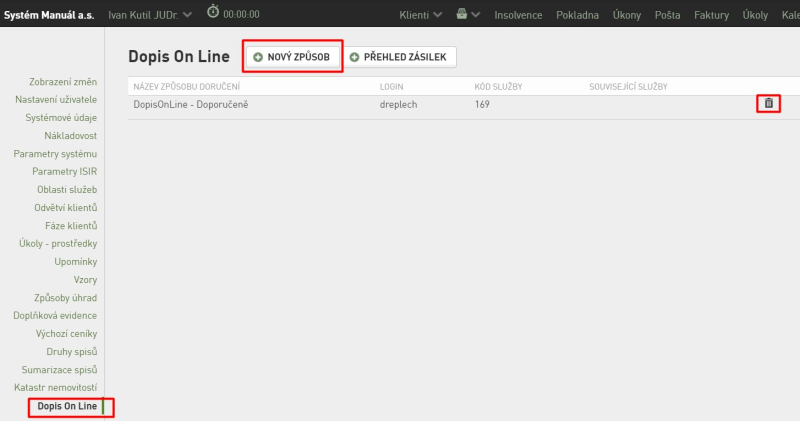
Task: Expand the Klienti dropdown menu
Action: (420, 15)
